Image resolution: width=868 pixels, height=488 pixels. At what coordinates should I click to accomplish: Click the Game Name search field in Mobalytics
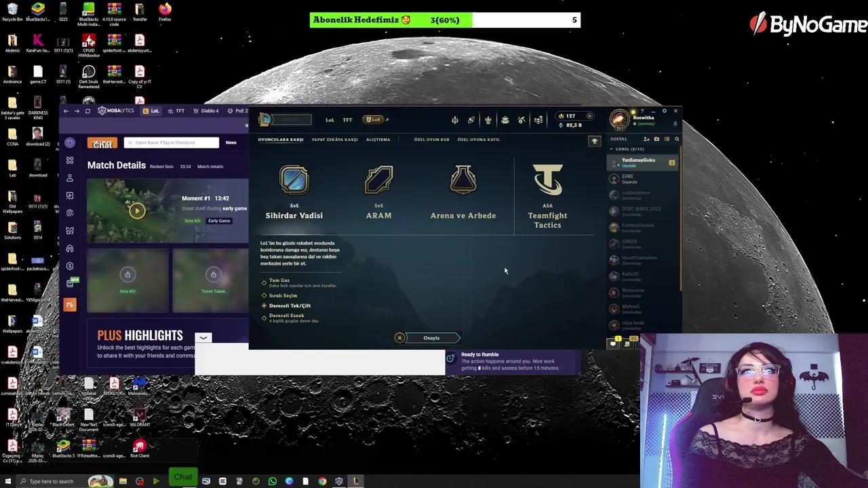pos(172,142)
